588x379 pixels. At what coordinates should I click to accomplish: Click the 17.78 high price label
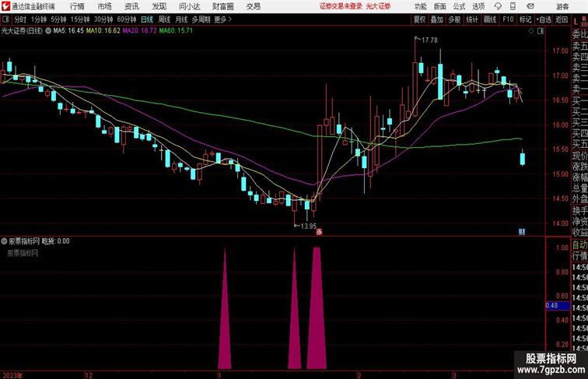point(429,40)
